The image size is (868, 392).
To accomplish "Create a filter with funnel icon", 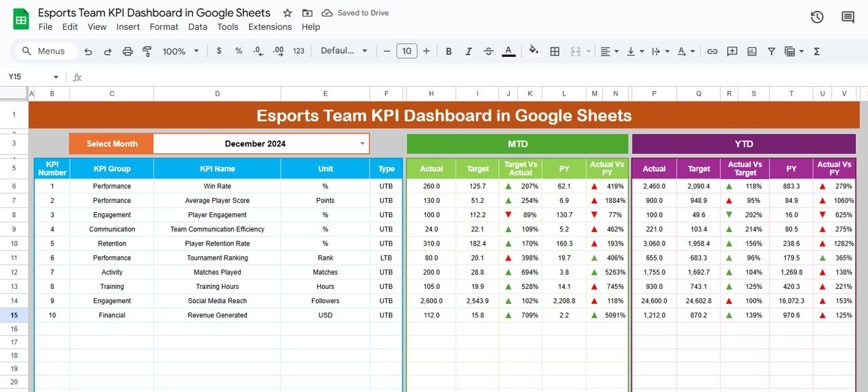I will tap(771, 51).
